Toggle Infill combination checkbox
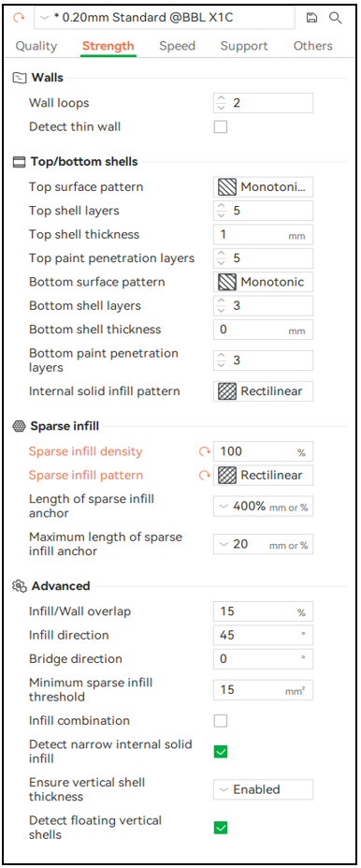This screenshot has width=361, height=868. tap(221, 721)
